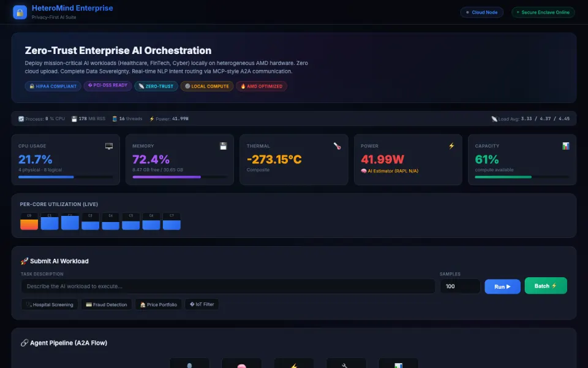The width and height of the screenshot is (588, 368).
Task: Click the Secure Enclave Online status pill
Action: tap(543, 12)
